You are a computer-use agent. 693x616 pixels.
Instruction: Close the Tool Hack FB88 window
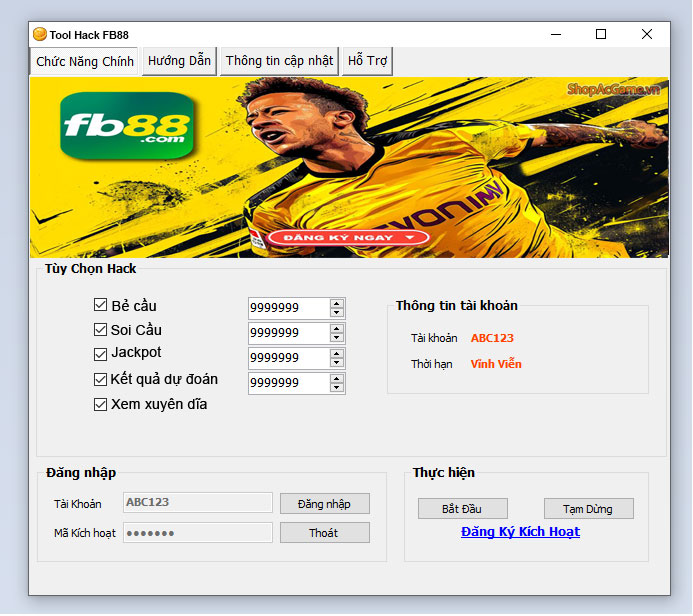point(647,34)
